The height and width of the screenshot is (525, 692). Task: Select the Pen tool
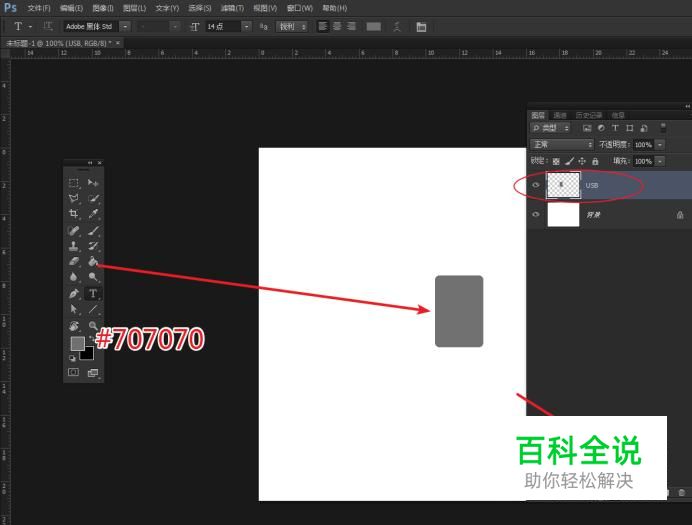pyautogui.click(x=74, y=293)
